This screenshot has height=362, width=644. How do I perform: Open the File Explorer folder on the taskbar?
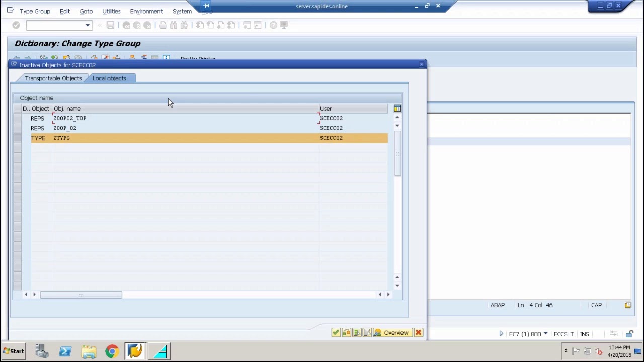[89, 351]
